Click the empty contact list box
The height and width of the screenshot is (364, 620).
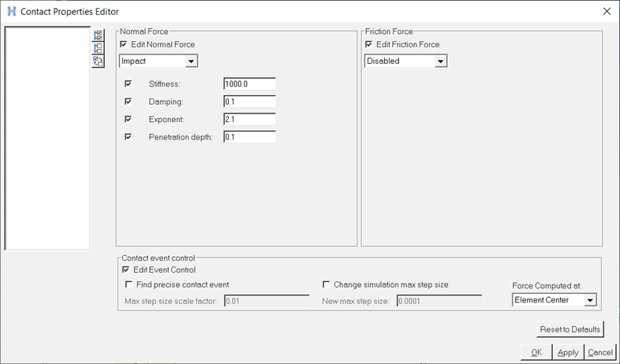tap(47, 138)
